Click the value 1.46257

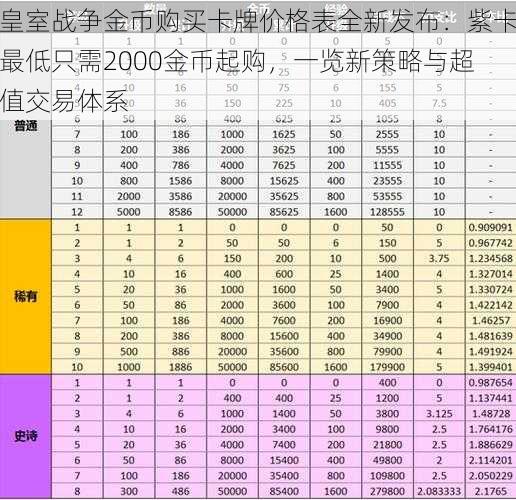(x=490, y=320)
